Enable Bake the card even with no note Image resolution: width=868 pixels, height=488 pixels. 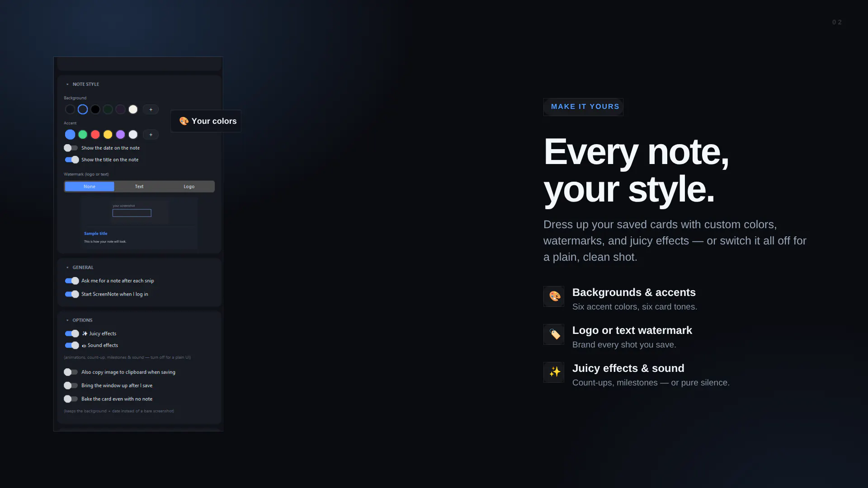[71, 399]
